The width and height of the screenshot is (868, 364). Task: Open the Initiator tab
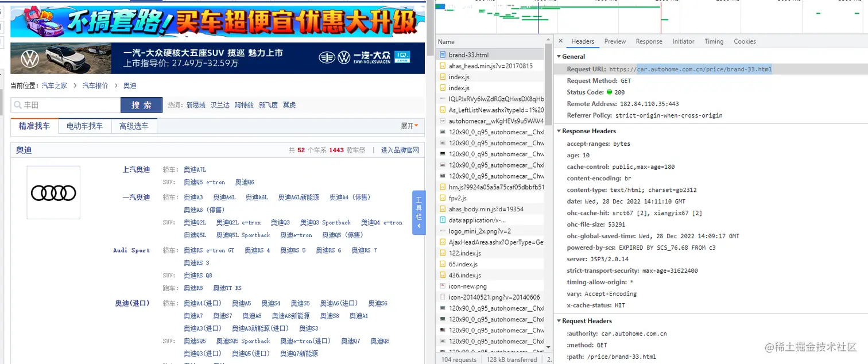(683, 41)
